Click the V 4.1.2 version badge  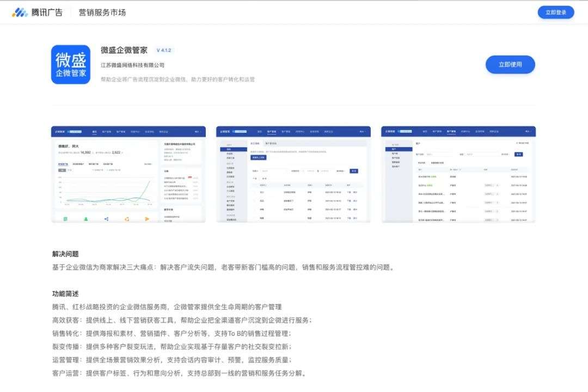164,50
